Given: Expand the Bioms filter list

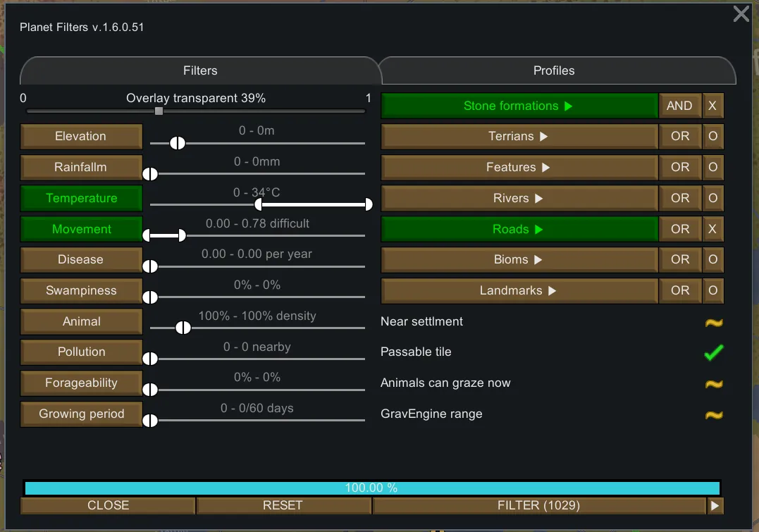Looking at the screenshot, I should 519,259.
